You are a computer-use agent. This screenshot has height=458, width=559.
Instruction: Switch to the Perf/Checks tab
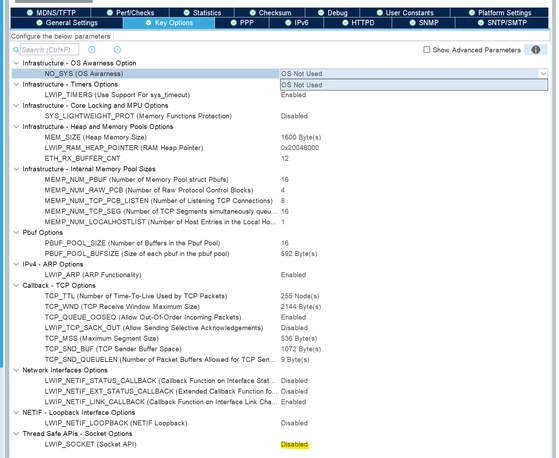coord(130,13)
